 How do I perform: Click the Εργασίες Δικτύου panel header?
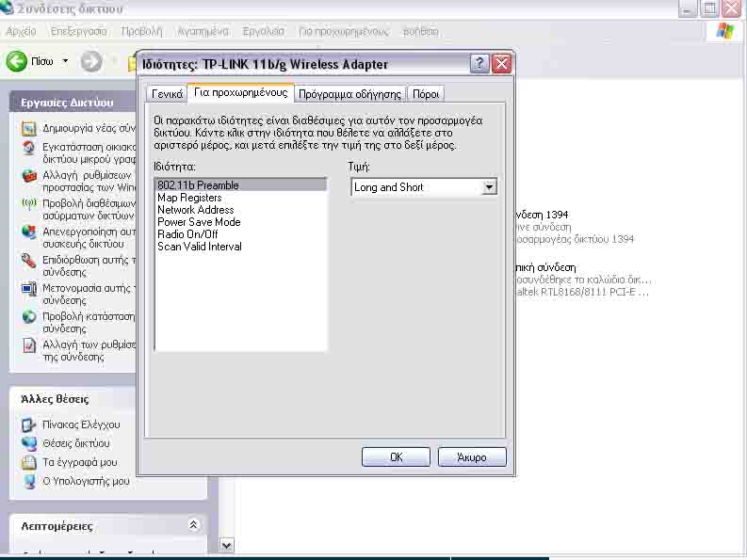coord(73,102)
